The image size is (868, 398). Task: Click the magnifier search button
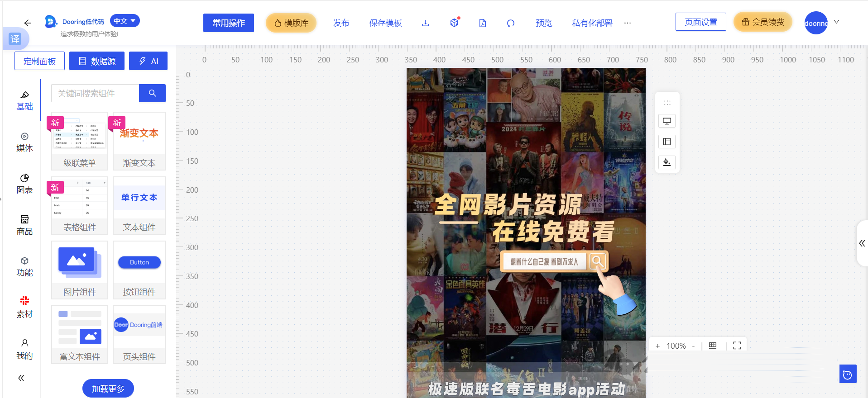(152, 93)
